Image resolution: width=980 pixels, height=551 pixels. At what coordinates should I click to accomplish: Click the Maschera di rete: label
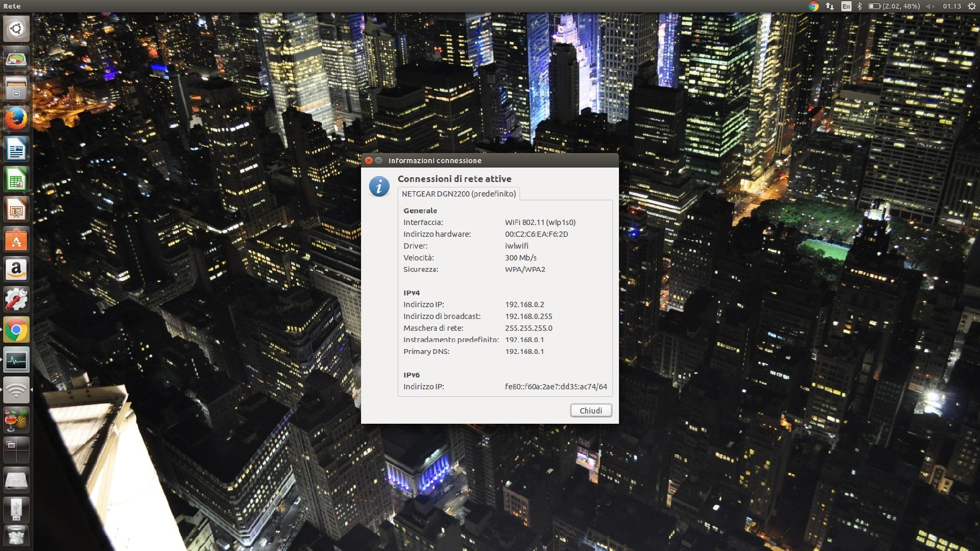point(434,328)
